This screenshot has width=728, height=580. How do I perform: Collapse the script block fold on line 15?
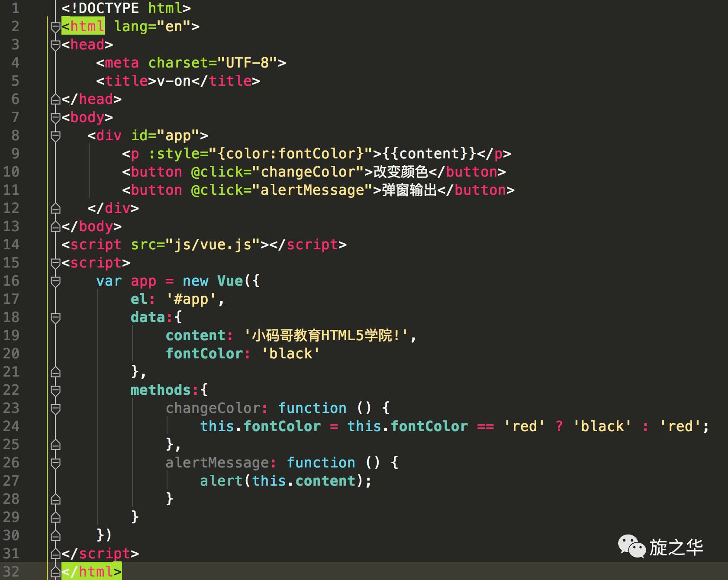[x=55, y=263]
